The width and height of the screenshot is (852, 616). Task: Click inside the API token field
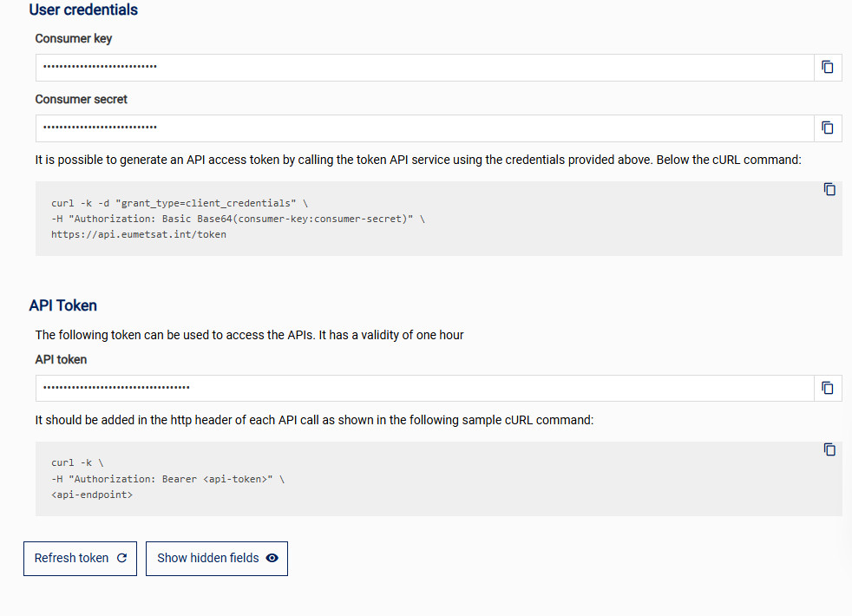pyautogui.click(x=425, y=388)
